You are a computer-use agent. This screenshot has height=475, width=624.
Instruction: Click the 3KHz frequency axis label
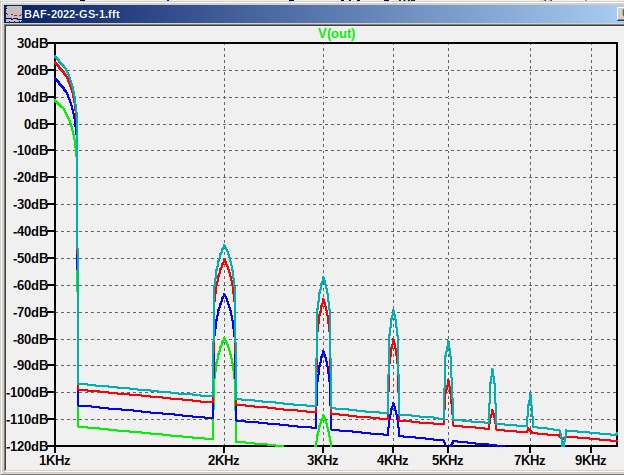tap(323, 461)
